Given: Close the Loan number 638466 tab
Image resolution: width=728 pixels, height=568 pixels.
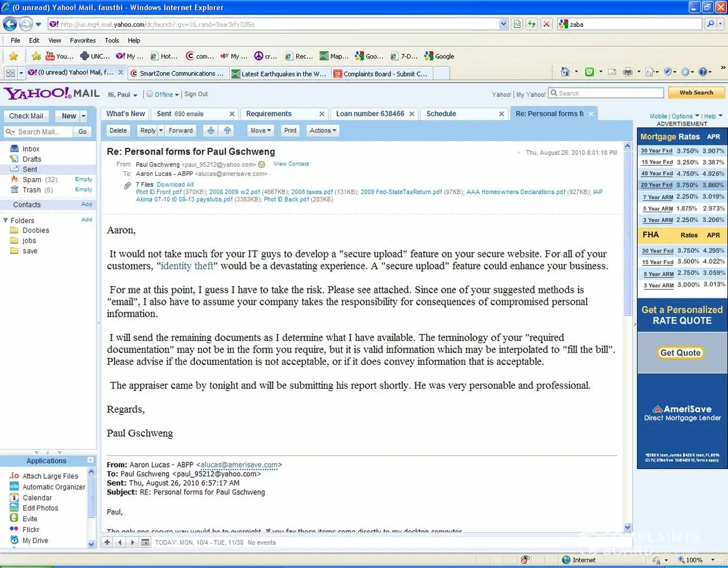Looking at the screenshot, I should click(x=411, y=114).
